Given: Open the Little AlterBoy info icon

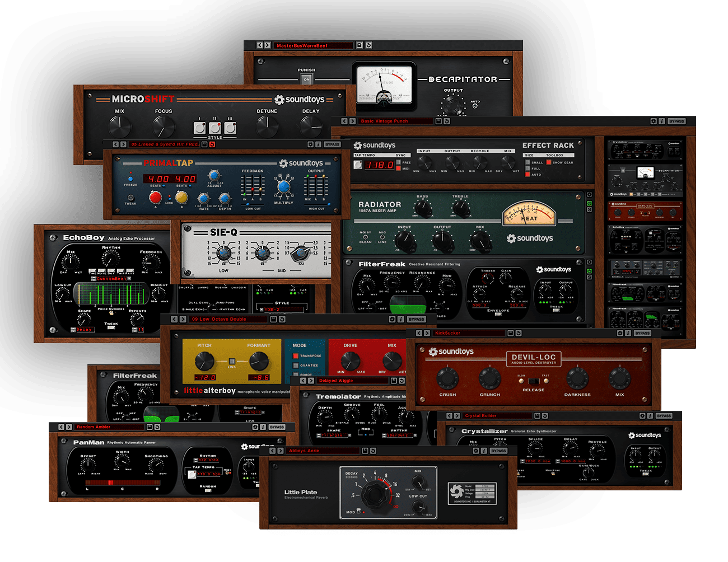Looking at the screenshot, I should tap(400, 319).
